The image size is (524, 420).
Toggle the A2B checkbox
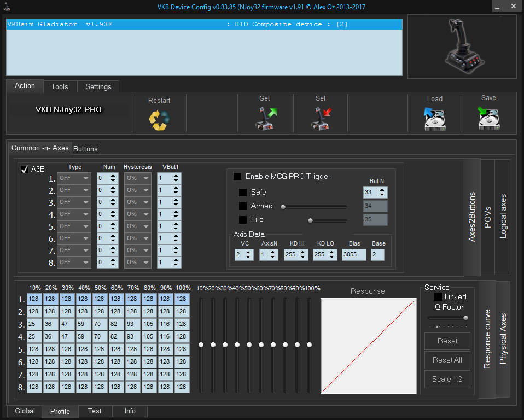click(24, 170)
